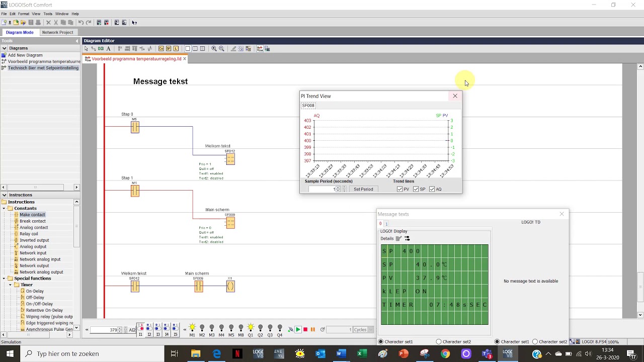Collapse the Diagrams section
644x362 pixels.
point(4,48)
